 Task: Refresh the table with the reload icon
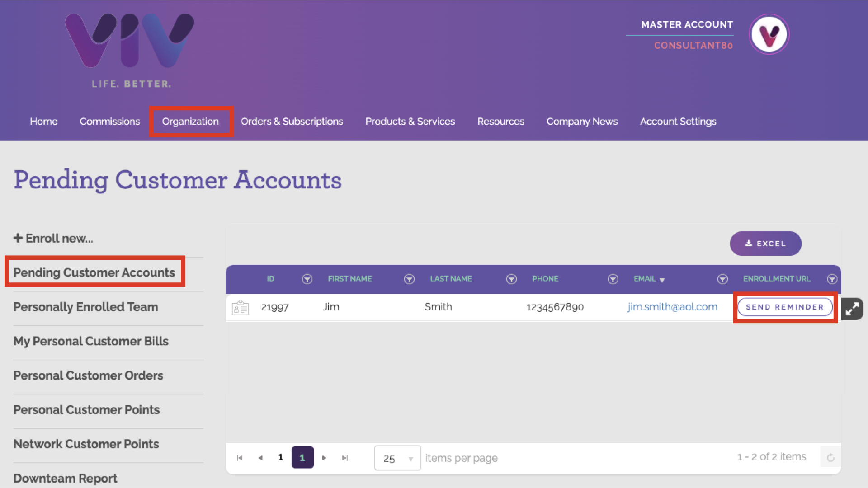pyautogui.click(x=830, y=458)
